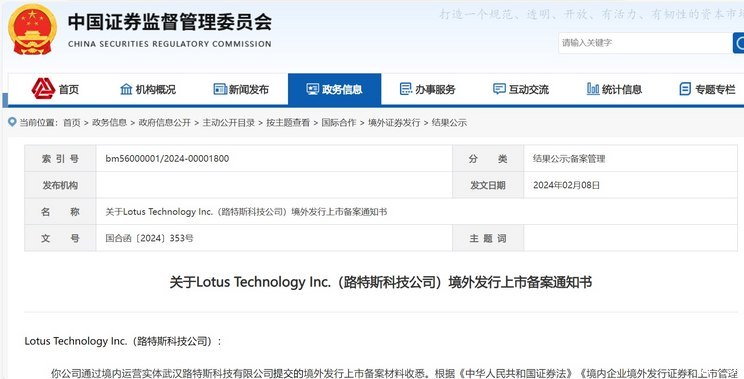Click the blue search button icon
The width and height of the screenshot is (744, 379).
coord(738,43)
